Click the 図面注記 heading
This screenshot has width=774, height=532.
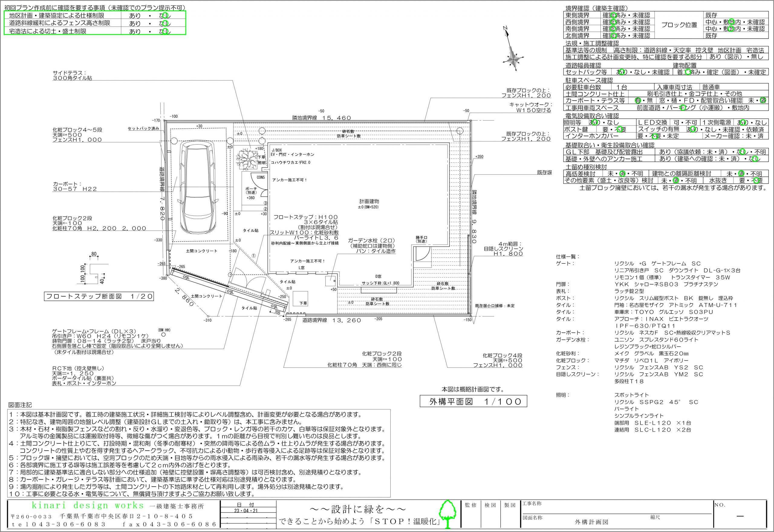[20, 405]
